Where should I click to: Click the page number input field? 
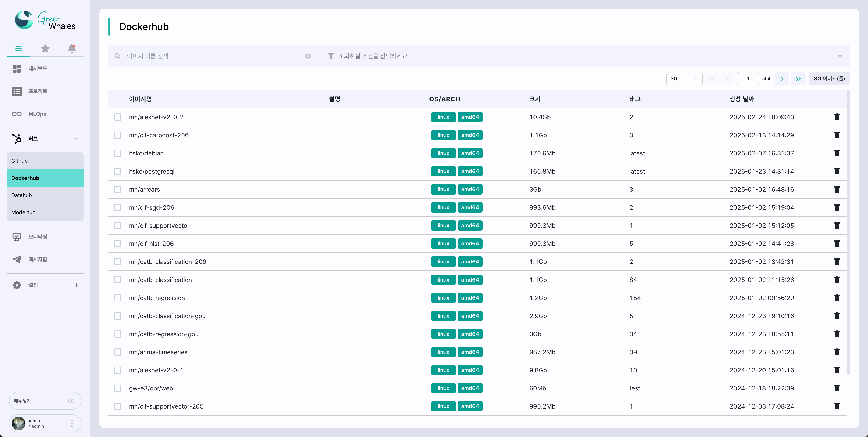pyautogui.click(x=748, y=78)
